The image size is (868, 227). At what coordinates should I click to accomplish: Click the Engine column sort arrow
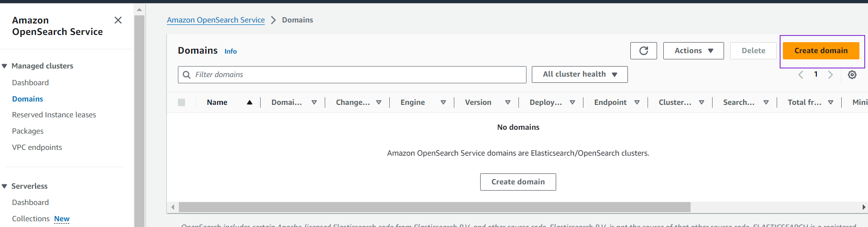tap(443, 102)
